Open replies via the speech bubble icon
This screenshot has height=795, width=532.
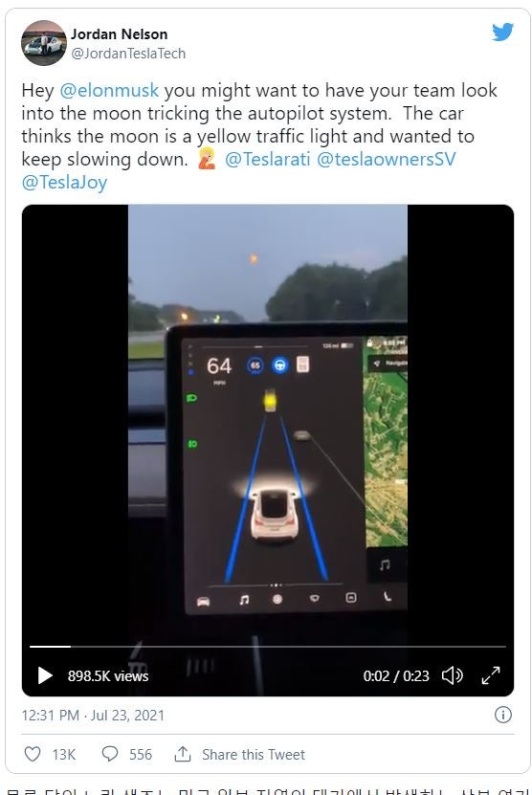[109, 754]
